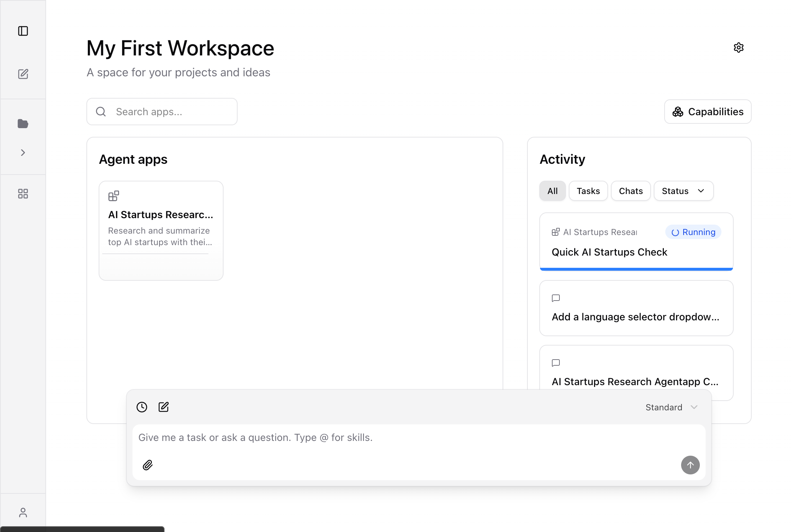792x532 pixels.
Task: Open the files folder in the sidebar
Action: pos(23,123)
